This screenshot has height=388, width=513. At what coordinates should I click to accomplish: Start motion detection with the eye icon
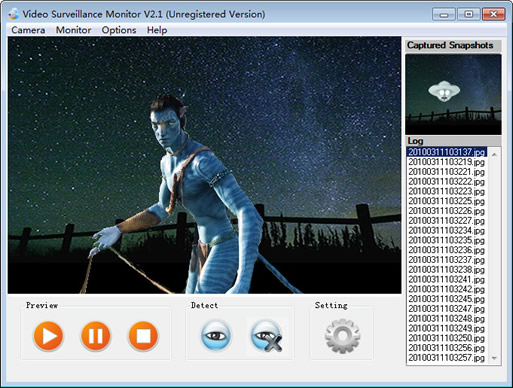click(216, 335)
